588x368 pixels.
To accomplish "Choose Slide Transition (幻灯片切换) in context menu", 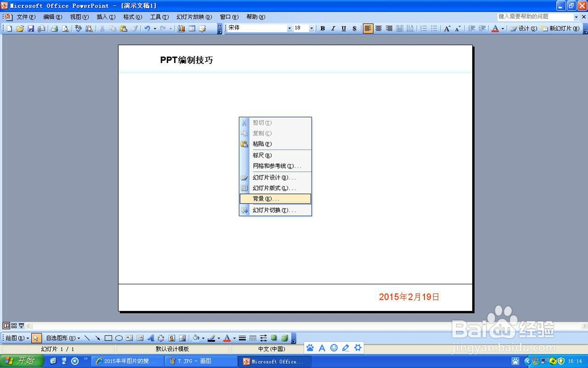I will pos(275,210).
